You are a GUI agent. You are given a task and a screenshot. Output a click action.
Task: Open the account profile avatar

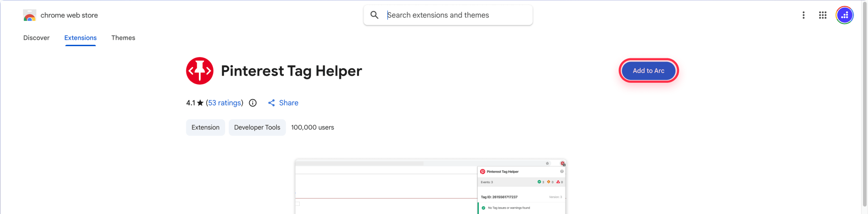click(844, 15)
